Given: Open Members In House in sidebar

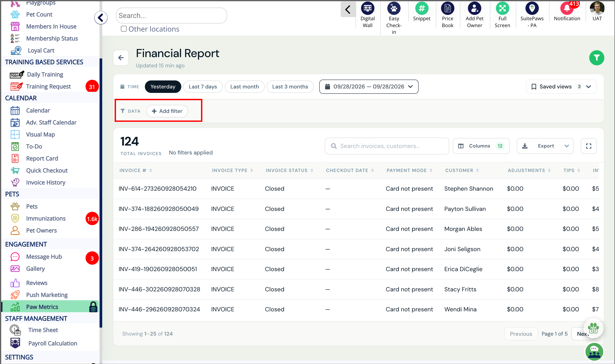Looking at the screenshot, I should [51, 26].
